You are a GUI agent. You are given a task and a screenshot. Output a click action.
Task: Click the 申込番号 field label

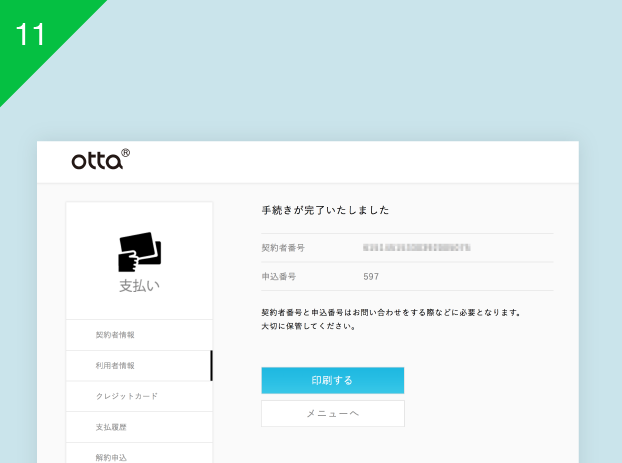pyautogui.click(x=279, y=276)
